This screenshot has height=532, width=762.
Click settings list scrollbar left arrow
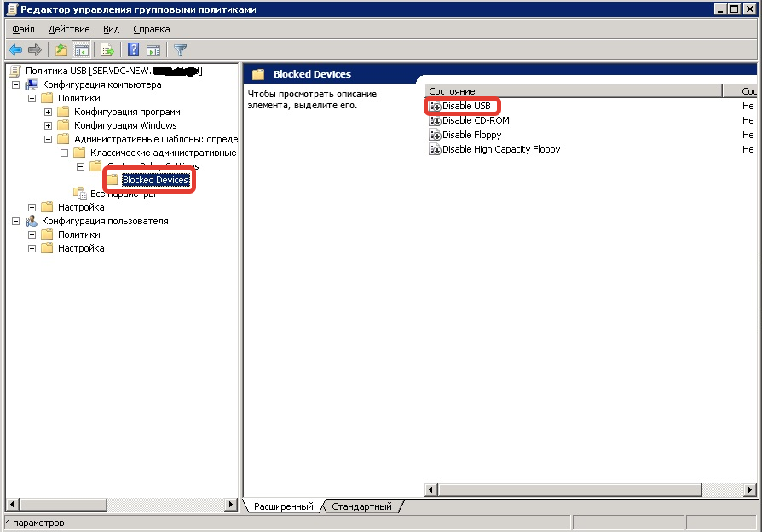point(431,489)
